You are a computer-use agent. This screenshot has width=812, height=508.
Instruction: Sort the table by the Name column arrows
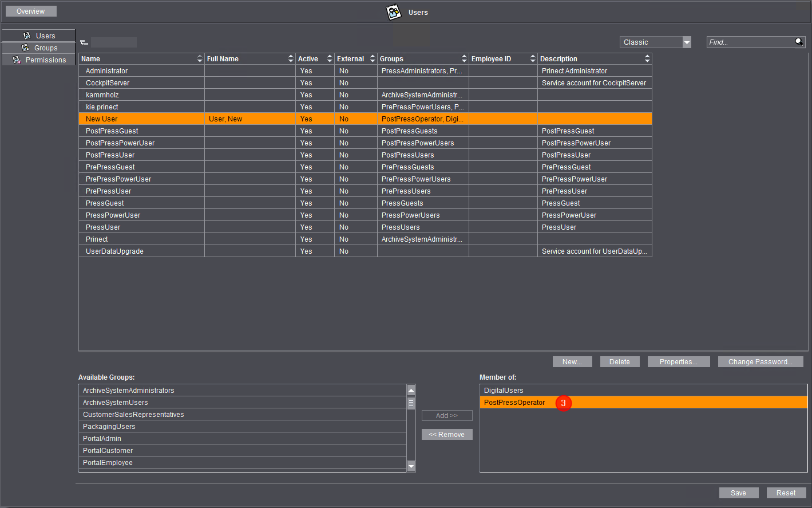200,59
